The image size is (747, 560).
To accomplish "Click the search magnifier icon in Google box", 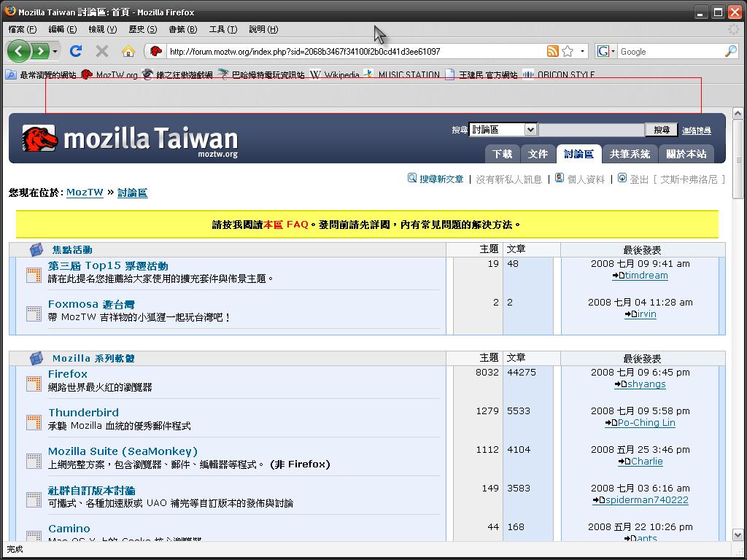I will (730, 51).
